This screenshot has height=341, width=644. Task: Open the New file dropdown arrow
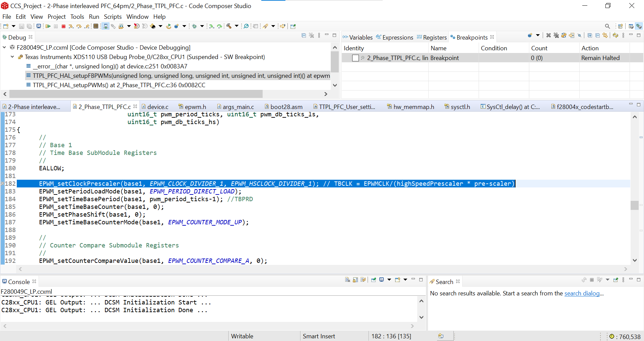point(13,26)
